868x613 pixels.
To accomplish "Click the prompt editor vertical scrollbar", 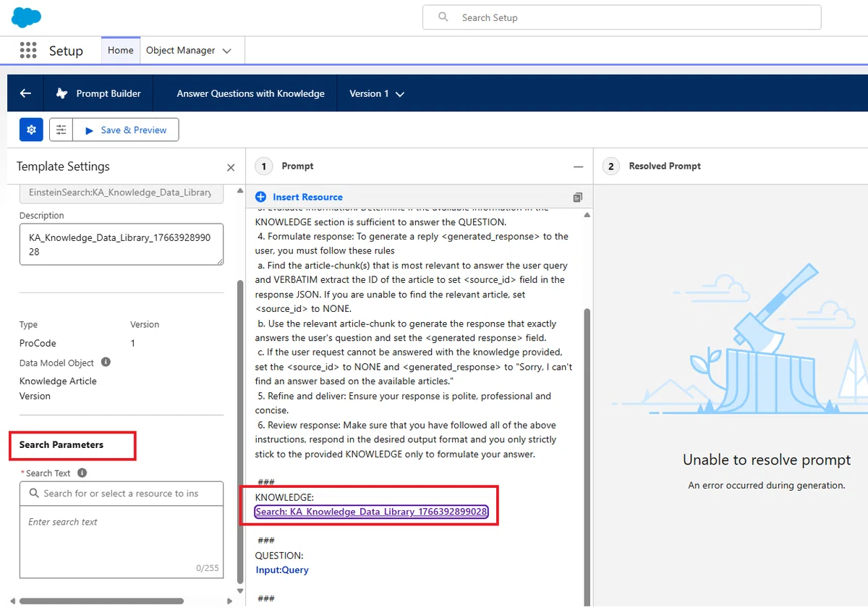I will tap(587, 456).
